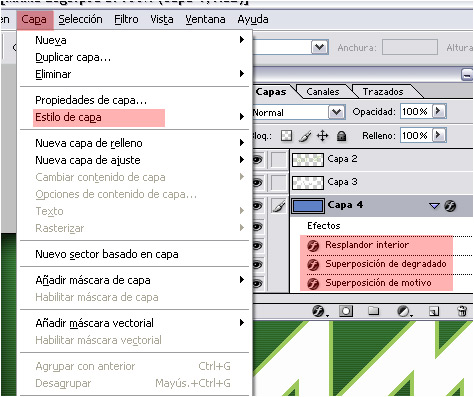
Task: Select the Capa 2 layer thumbnail
Action: pyautogui.click(x=308, y=160)
